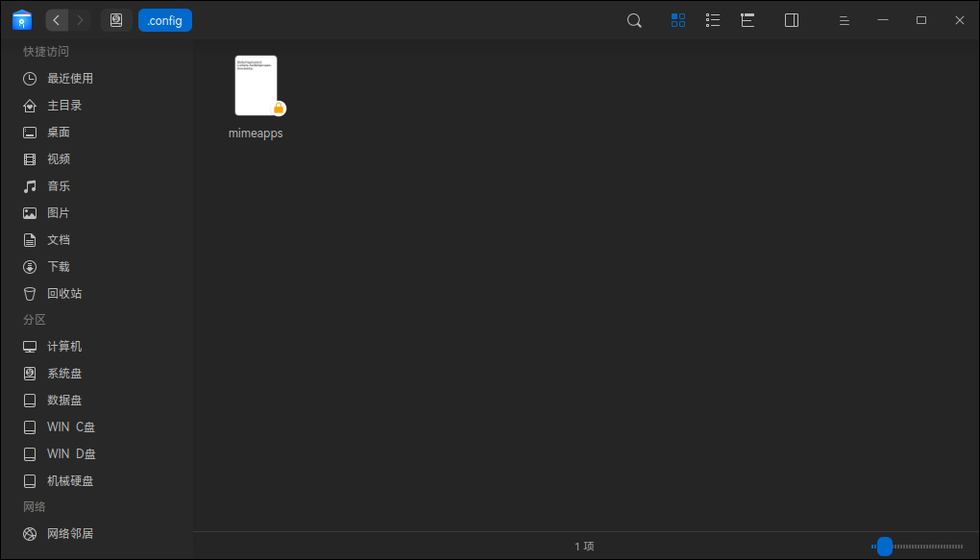Image resolution: width=980 pixels, height=560 pixels.
Task: Switch to list view mode
Action: [713, 20]
